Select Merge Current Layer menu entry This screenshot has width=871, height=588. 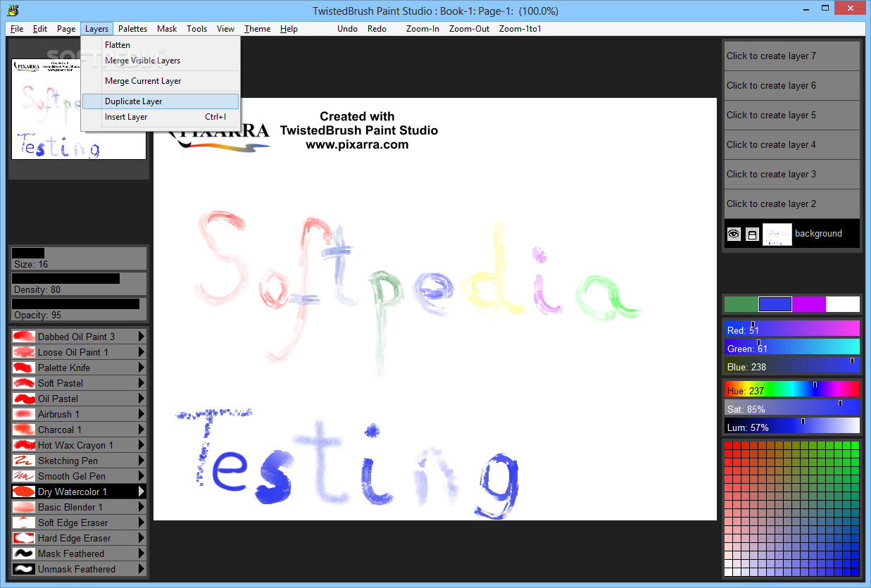(x=161, y=81)
